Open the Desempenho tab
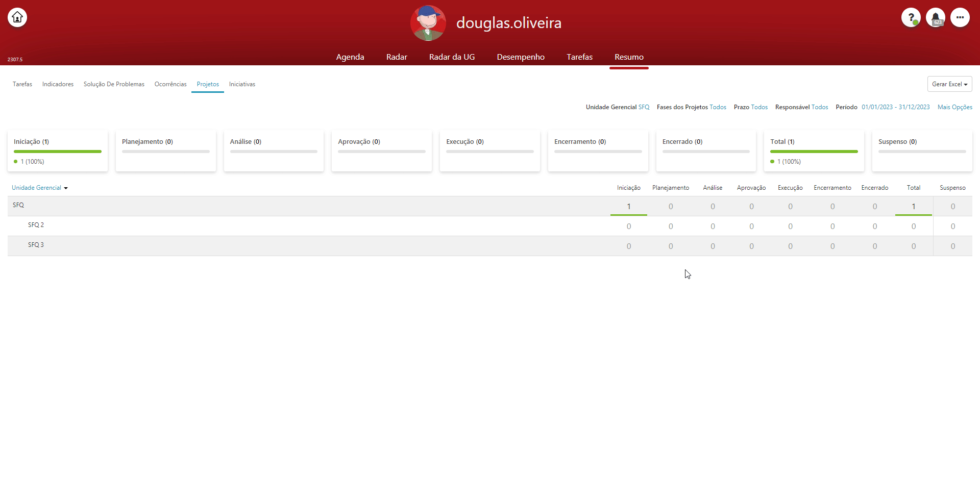Screen dimensions: 980x478 (521, 57)
